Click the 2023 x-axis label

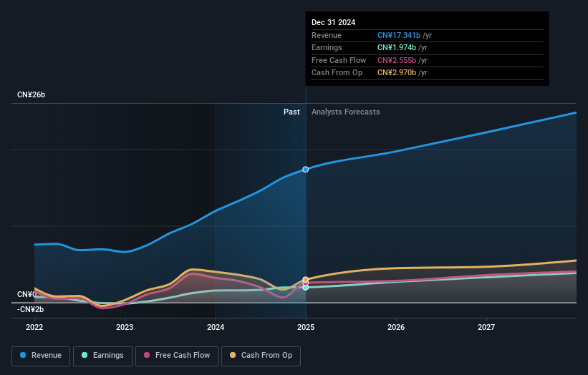point(125,327)
